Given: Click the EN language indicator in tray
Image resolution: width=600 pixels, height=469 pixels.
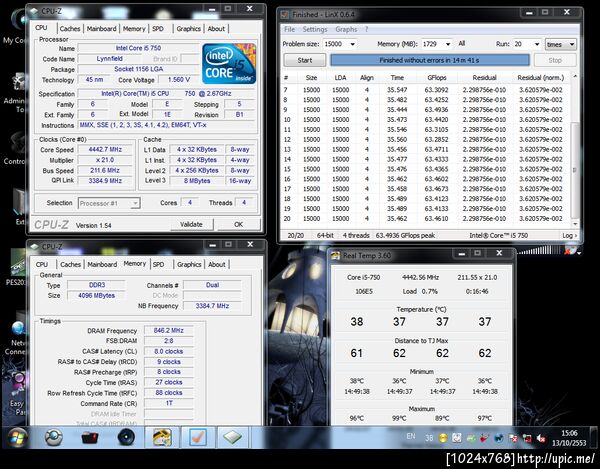Looking at the screenshot, I should [x=411, y=436].
